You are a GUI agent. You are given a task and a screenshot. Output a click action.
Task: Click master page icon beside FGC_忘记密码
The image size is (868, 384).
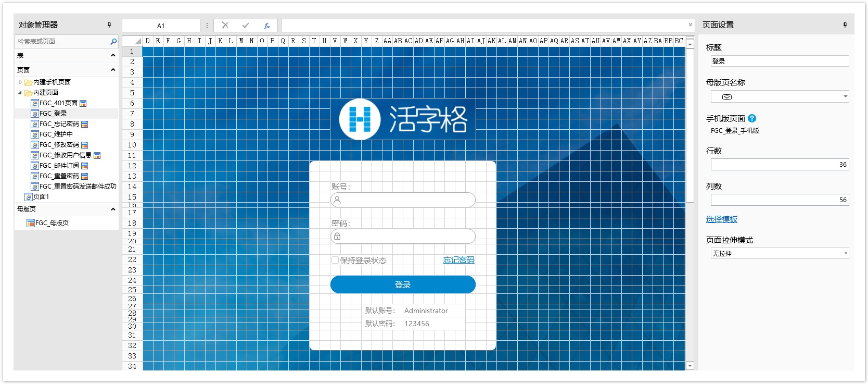click(85, 124)
